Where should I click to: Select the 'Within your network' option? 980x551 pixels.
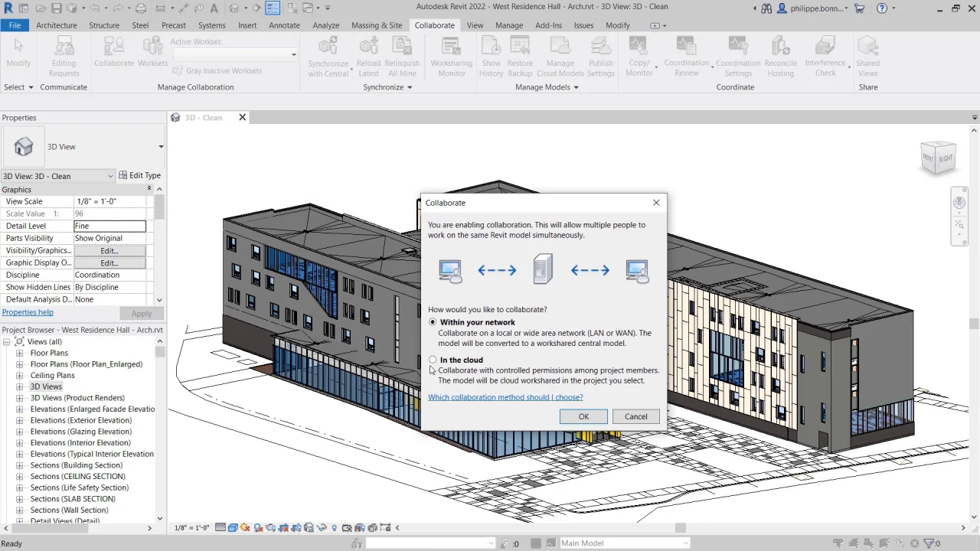pos(433,322)
